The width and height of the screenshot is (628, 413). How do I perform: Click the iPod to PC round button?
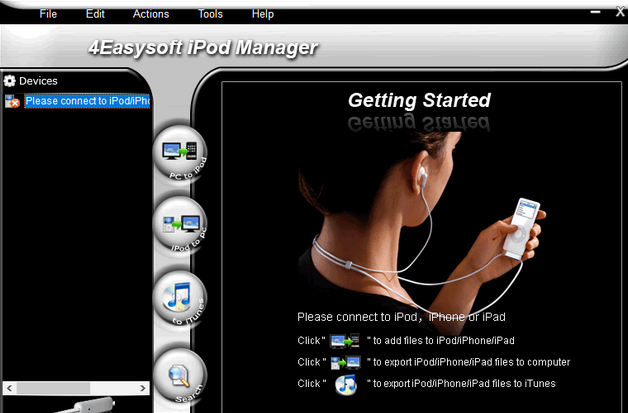(180, 225)
